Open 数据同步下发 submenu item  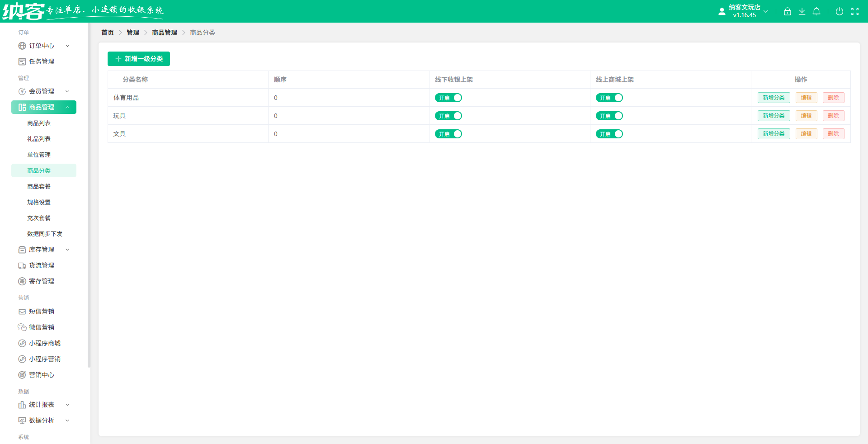[44, 234]
